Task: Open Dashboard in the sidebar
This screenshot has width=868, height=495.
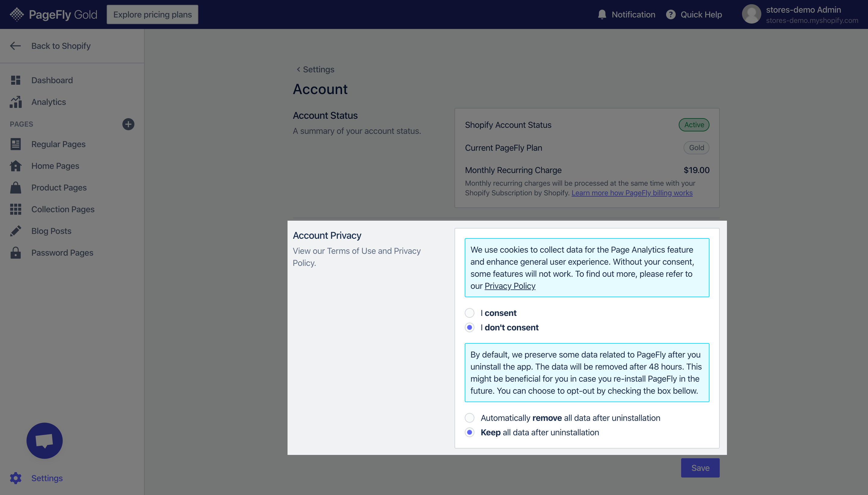Action: tap(52, 80)
